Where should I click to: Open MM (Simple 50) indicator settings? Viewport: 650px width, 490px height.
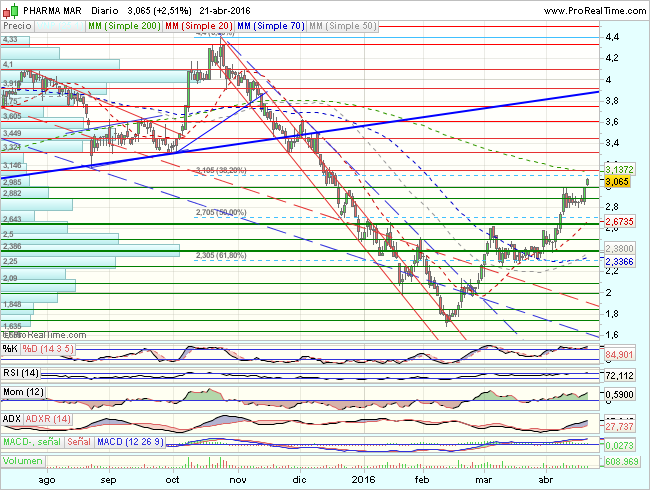342,26
